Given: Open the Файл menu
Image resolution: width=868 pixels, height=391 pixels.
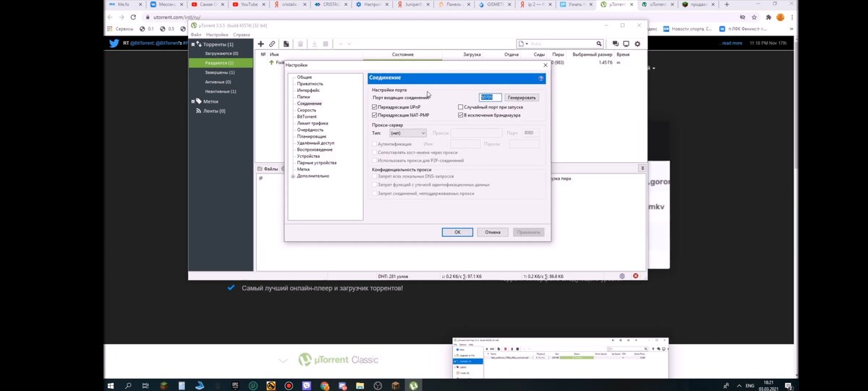Looking at the screenshot, I should point(196,34).
